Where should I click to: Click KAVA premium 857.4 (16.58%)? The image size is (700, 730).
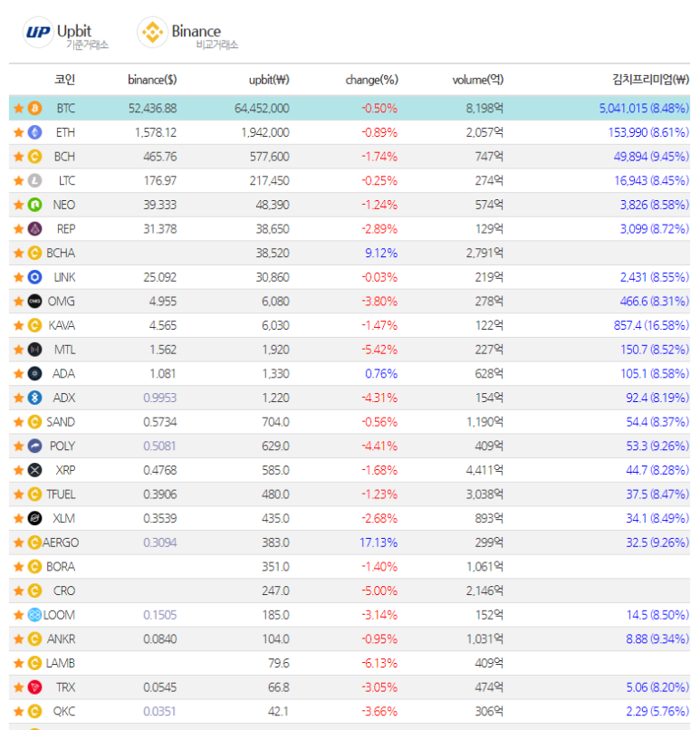[x=652, y=325]
